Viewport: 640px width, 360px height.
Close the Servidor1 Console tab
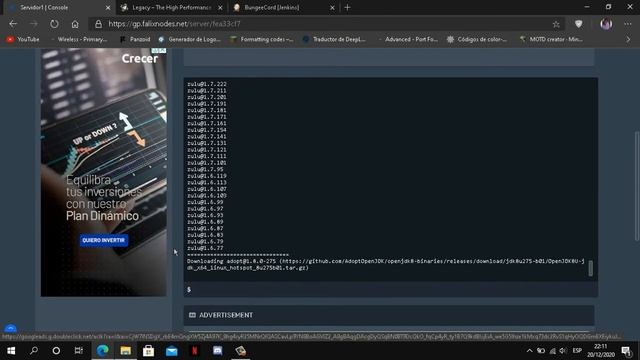point(108,7)
